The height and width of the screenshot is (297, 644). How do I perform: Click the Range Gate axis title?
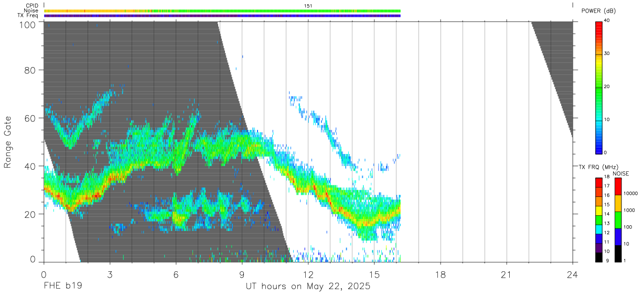[8, 142]
